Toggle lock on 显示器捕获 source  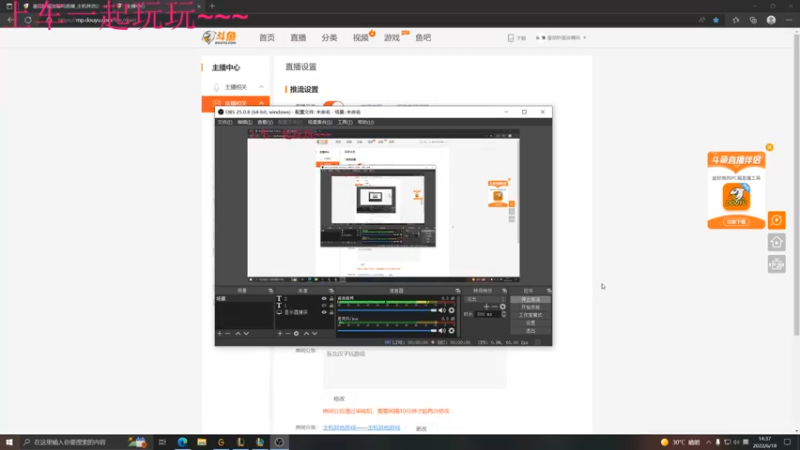(x=331, y=312)
